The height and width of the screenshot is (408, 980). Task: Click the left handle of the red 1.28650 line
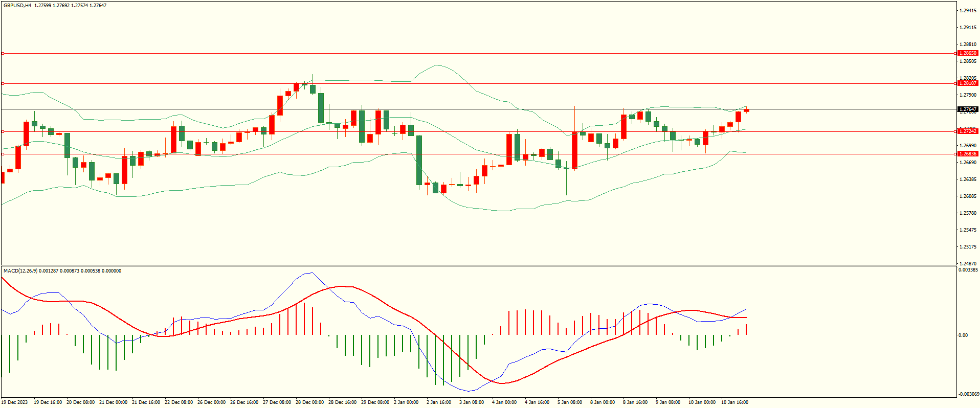click(x=3, y=53)
